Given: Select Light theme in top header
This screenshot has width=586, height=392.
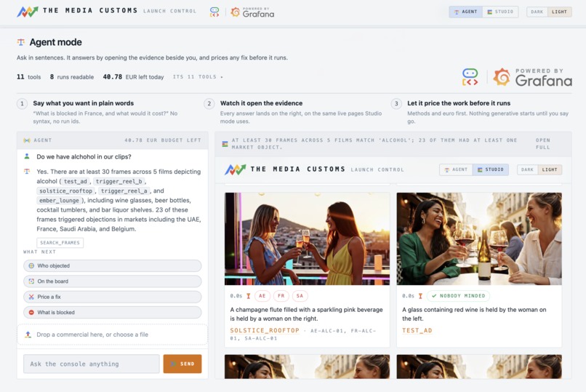Looking at the screenshot, I should pyautogui.click(x=560, y=12).
